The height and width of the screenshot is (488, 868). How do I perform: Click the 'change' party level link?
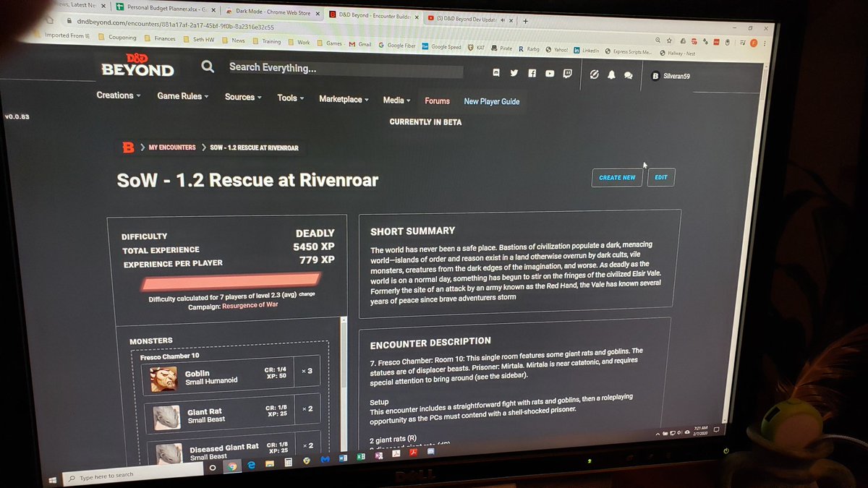307,294
